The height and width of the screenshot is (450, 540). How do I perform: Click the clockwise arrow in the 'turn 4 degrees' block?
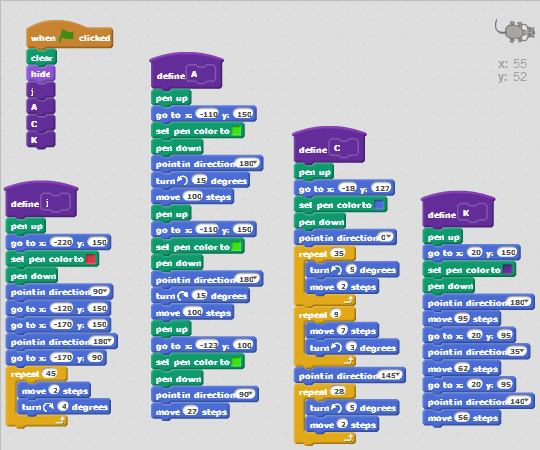pyautogui.click(x=49, y=407)
